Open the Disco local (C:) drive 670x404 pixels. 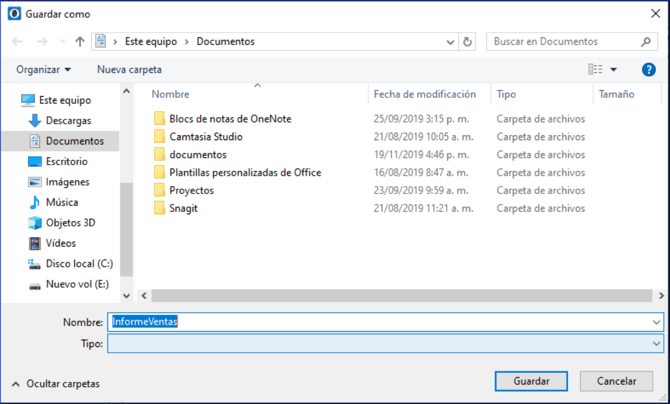pyautogui.click(x=79, y=264)
